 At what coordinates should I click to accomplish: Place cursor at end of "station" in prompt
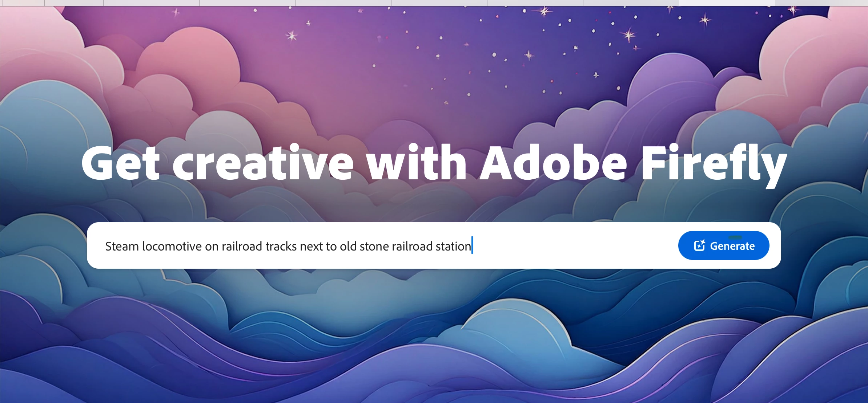[471, 246]
